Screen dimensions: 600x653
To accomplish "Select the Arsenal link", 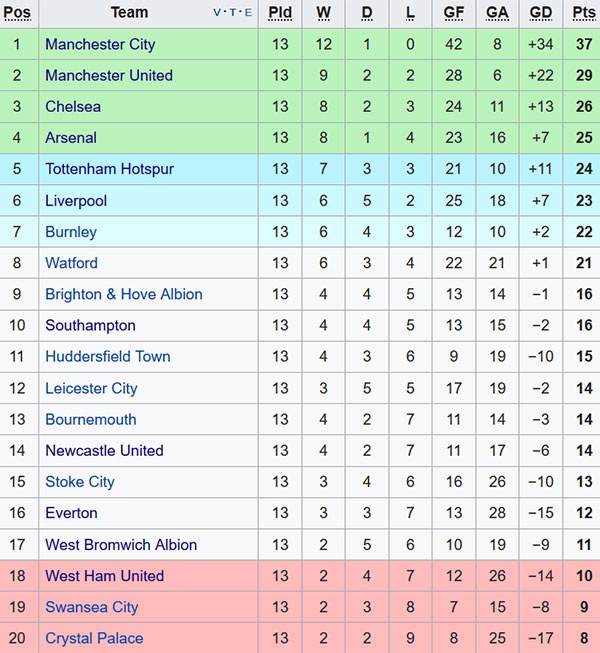I will pyautogui.click(x=71, y=137).
